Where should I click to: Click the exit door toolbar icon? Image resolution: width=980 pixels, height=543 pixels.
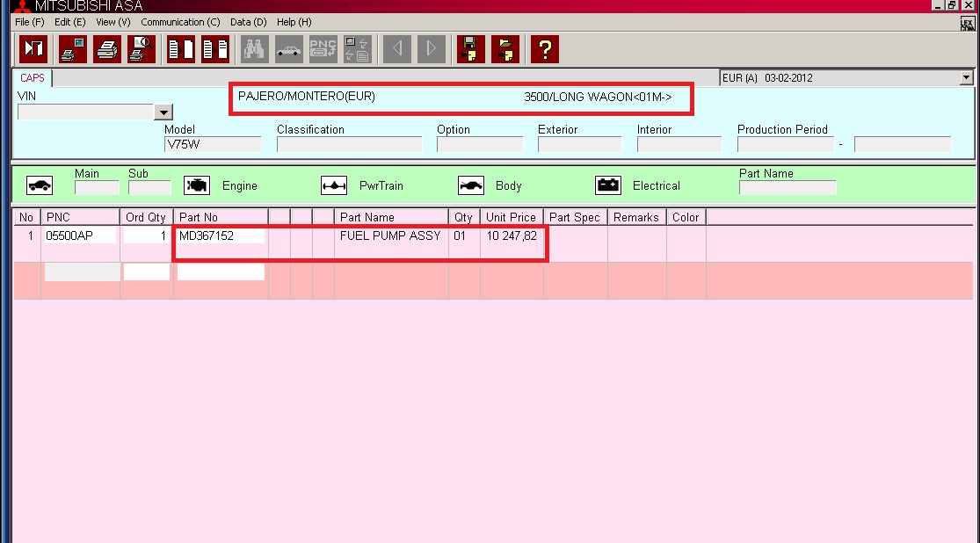[33, 49]
